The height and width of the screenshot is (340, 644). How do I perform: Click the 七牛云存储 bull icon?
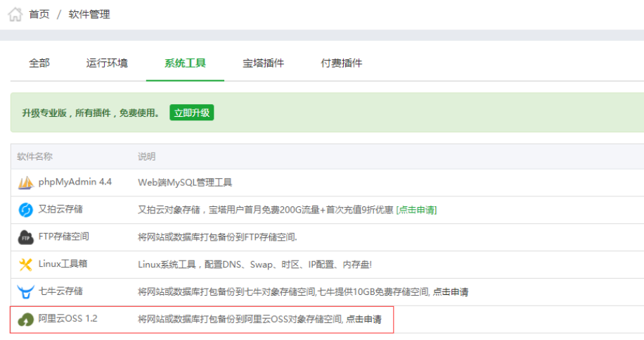click(x=25, y=292)
